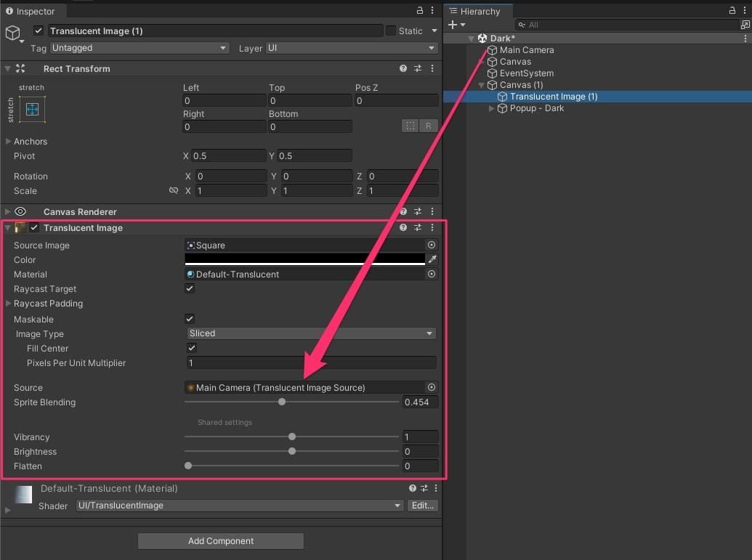Toggle Translucent Image (1) active checkbox
Viewport: 752px width, 560px height.
[x=39, y=31]
